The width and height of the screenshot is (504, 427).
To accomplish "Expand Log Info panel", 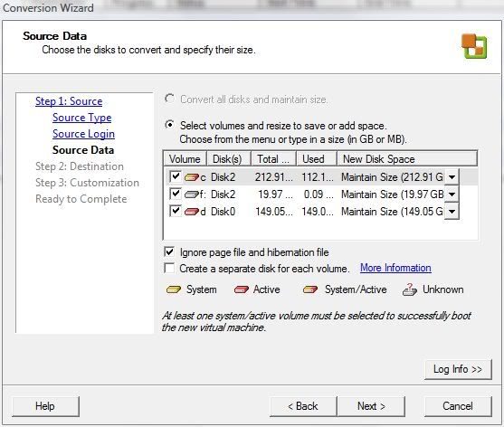I will (x=458, y=369).
